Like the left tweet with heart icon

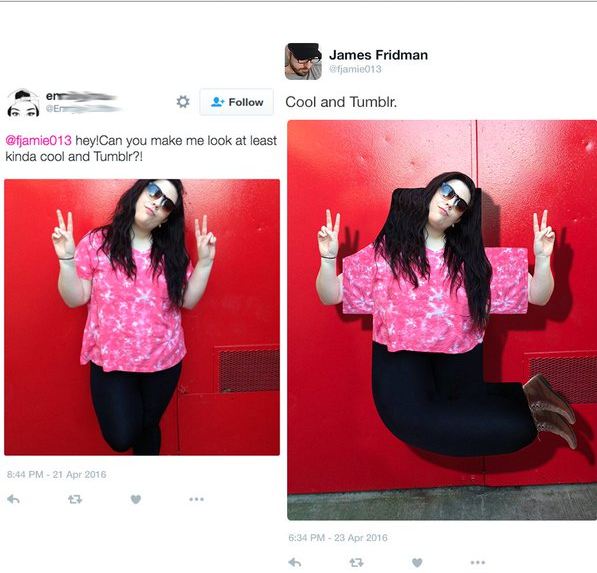[136, 499]
